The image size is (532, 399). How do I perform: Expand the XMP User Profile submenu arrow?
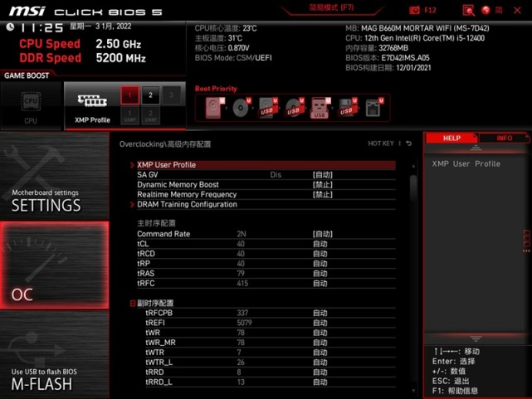coord(132,165)
